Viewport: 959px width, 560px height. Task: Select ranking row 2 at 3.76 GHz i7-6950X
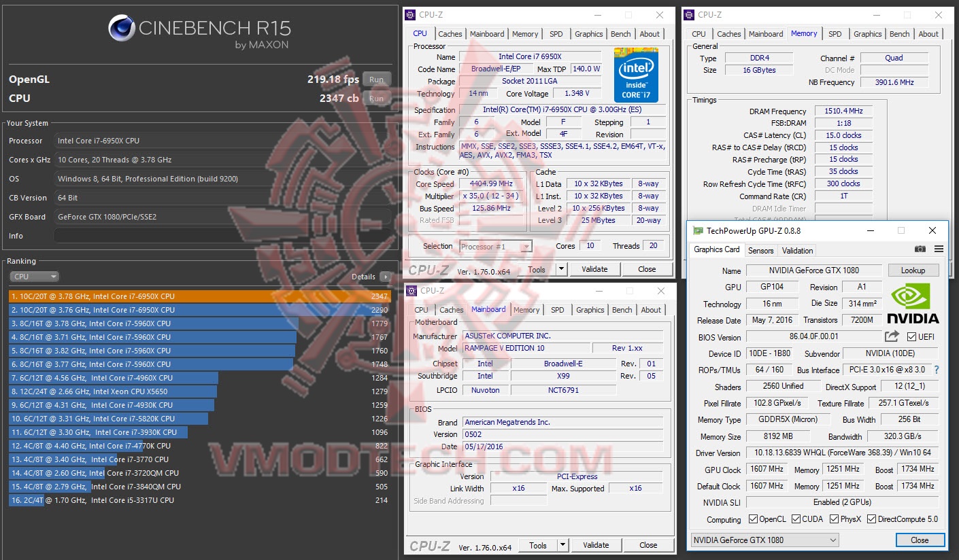pos(200,310)
